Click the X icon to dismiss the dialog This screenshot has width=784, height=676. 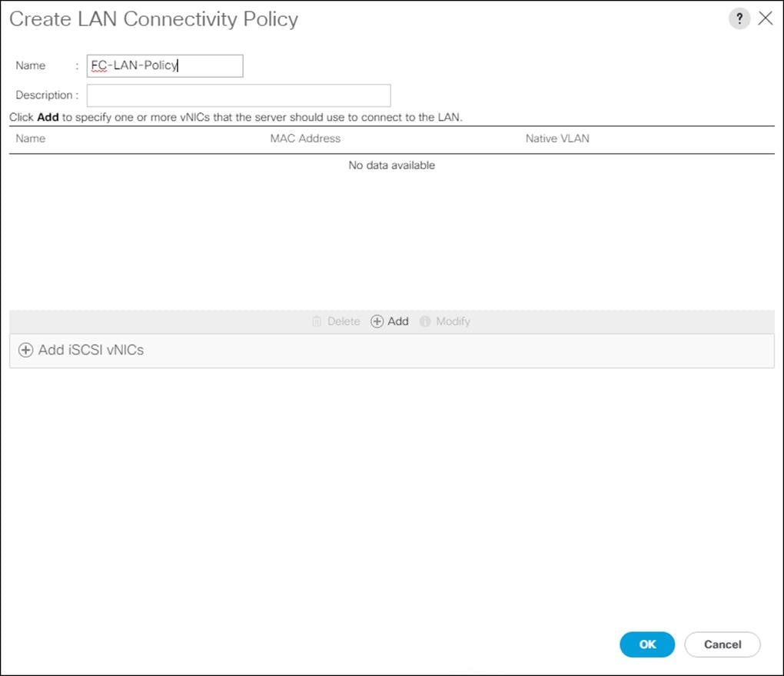(766, 18)
